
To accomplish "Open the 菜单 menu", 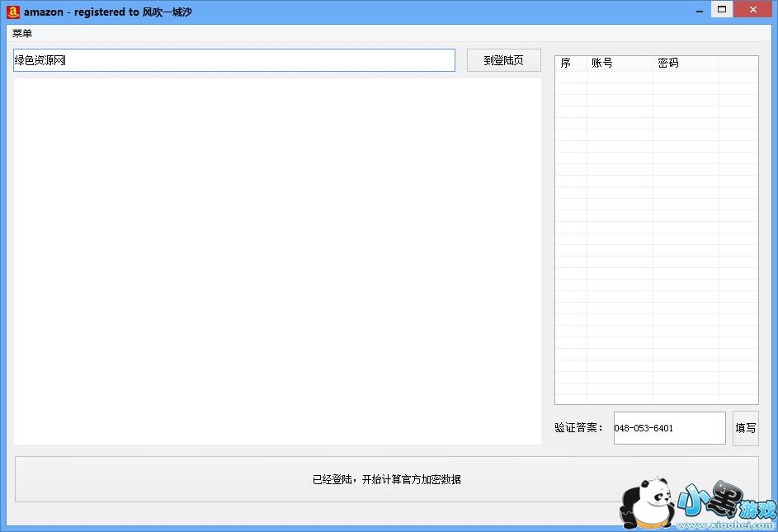I will [x=22, y=33].
